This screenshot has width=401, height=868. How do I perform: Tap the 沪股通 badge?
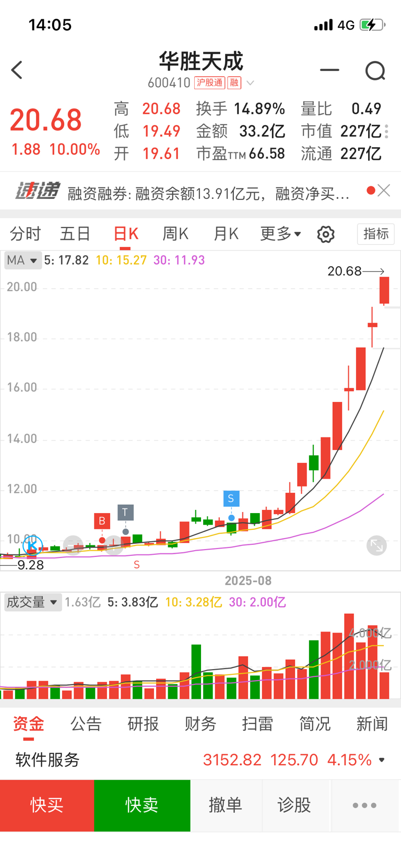click(x=209, y=82)
